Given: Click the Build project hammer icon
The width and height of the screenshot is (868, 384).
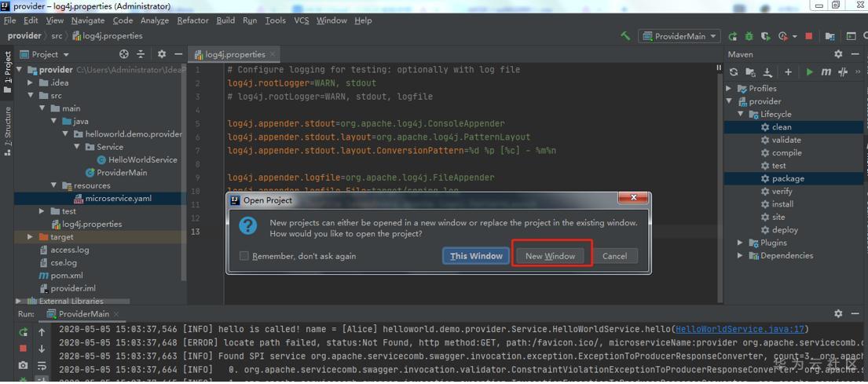Looking at the screenshot, I should tap(625, 36).
